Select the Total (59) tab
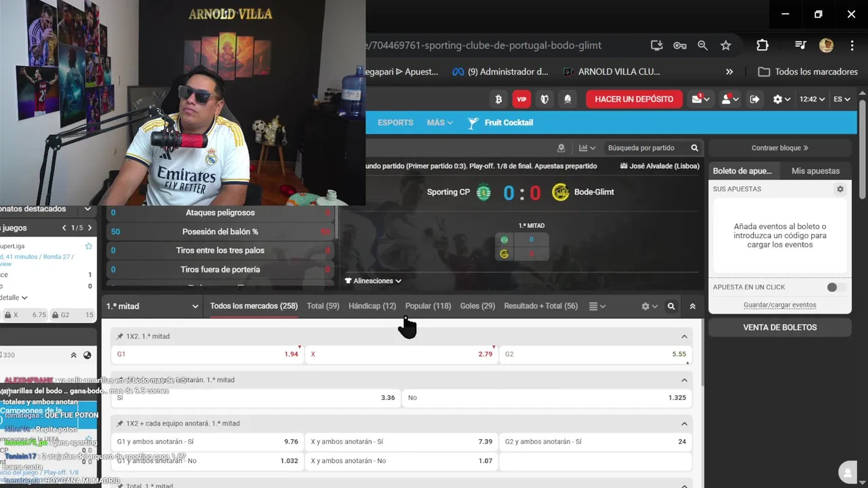Image resolution: width=868 pixels, height=488 pixels. point(323,306)
